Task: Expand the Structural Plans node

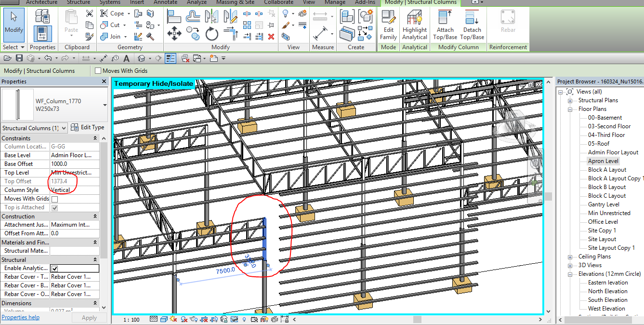Action: (570, 101)
